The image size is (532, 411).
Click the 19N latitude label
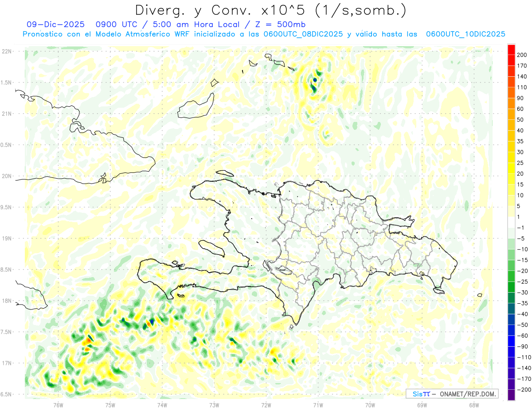(x=7, y=239)
